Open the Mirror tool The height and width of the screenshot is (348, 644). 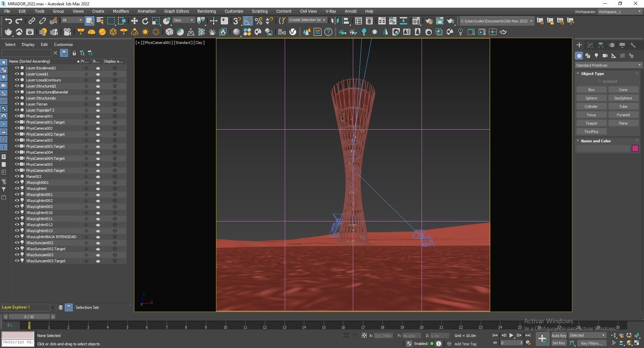pos(334,21)
